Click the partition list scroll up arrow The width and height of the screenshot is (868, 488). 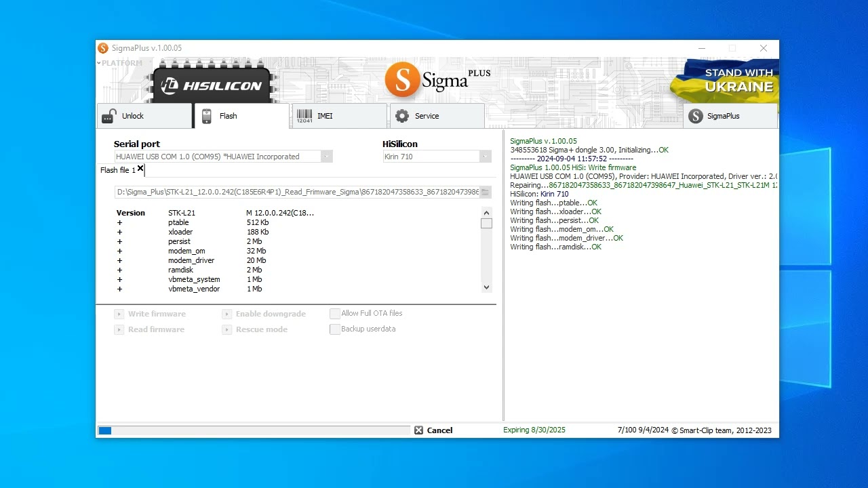(x=486, y=213)
